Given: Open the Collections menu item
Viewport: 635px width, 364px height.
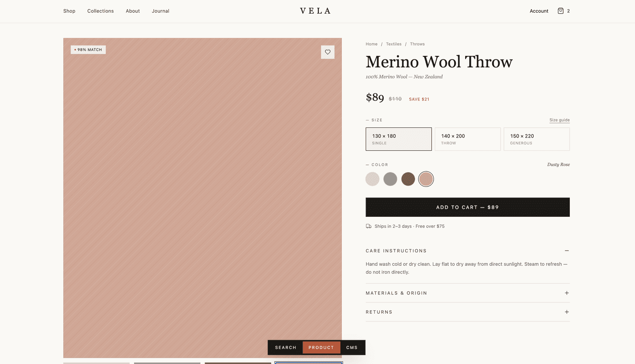Looking at the screenshot, I should tap(100, 11).
